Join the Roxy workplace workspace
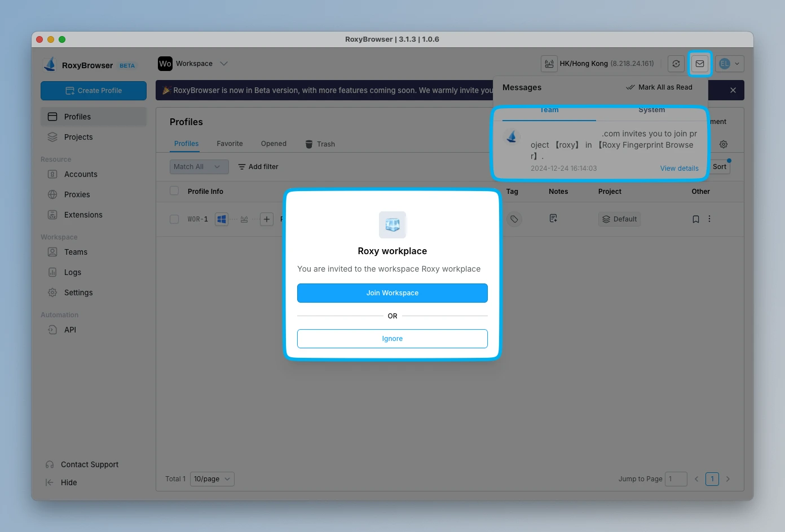Screen dimensions: 785x532 point(392,293)
